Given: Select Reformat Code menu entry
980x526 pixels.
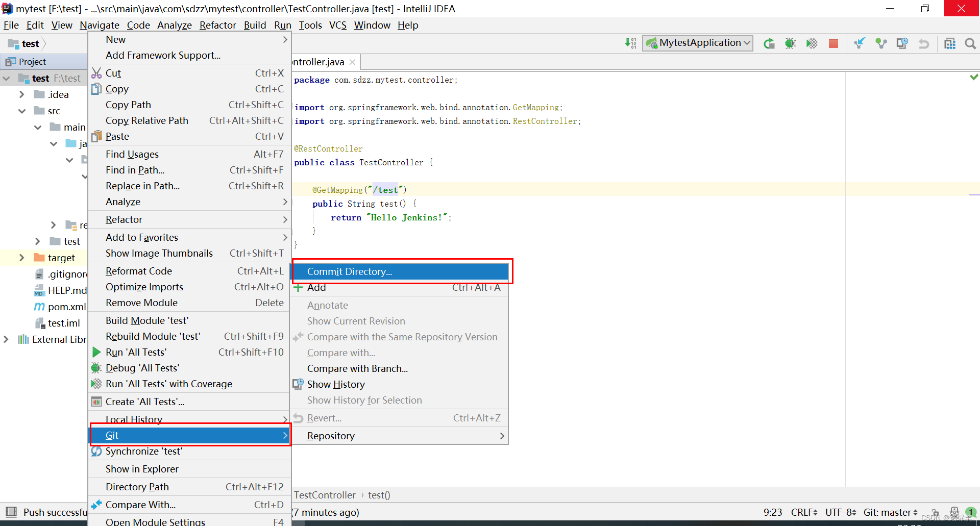Looking at the screenshot, I should 190,271.
